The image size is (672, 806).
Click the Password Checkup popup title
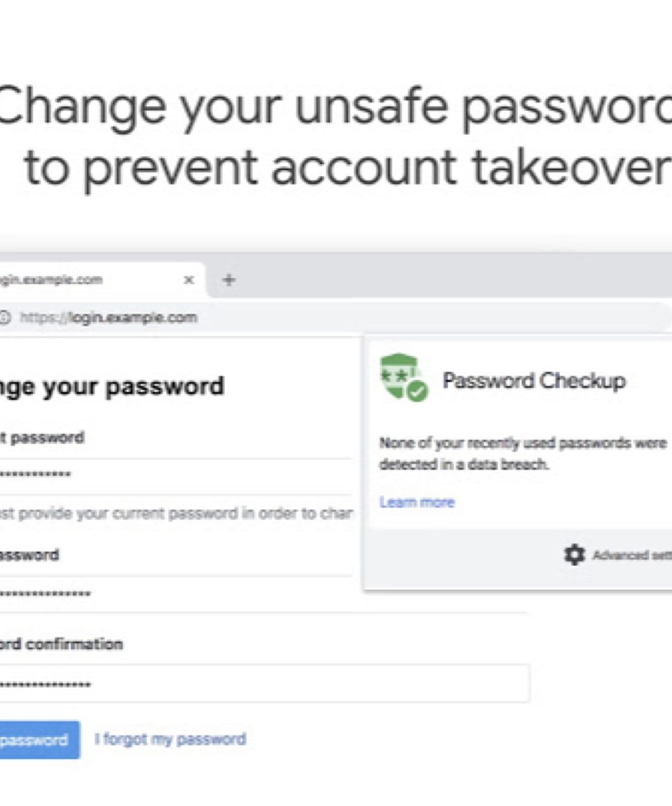pos(534,381)
